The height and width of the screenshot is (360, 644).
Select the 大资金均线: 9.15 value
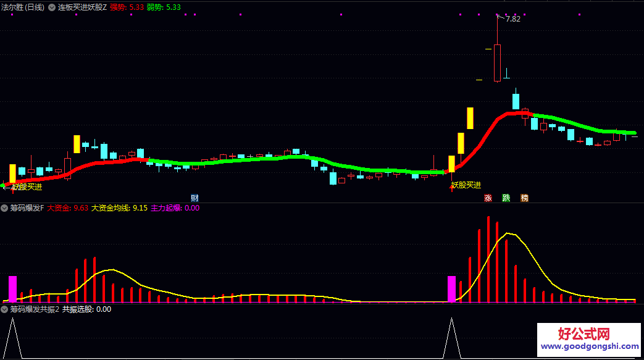click(119, 208)
